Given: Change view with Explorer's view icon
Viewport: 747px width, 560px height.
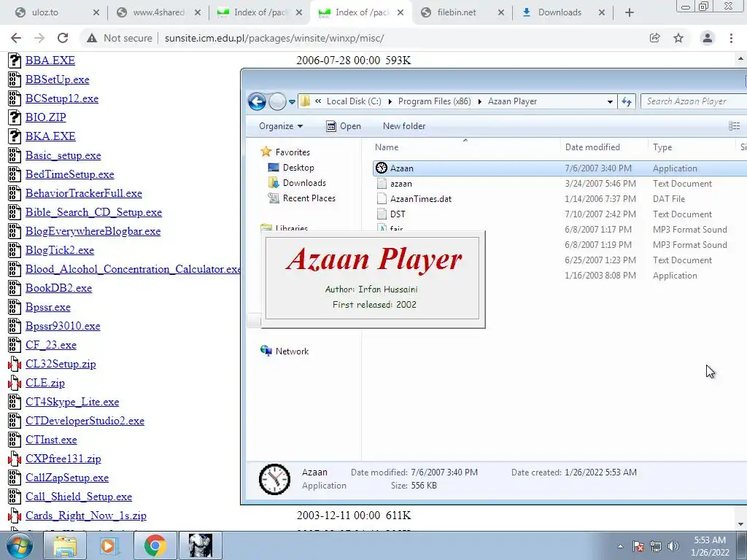Looking at the screenshot, I should (734, 125).
